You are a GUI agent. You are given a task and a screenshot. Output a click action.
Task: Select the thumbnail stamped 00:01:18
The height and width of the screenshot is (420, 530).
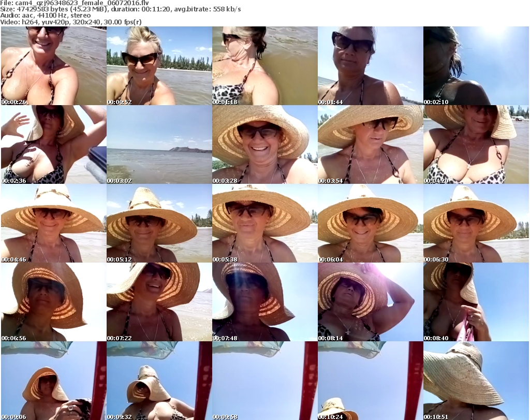pos(264,66)
